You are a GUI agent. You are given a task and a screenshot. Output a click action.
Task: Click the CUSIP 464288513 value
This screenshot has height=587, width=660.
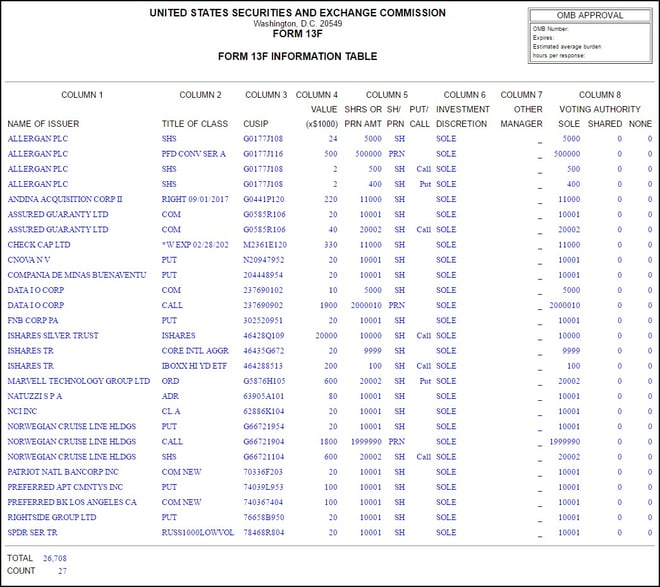point(263,366)
